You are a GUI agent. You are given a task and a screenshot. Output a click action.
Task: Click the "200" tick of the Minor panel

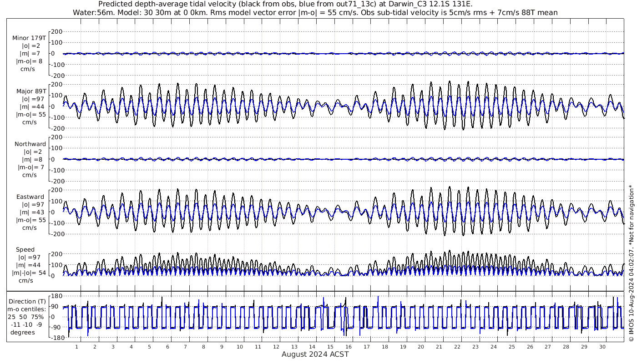coord(57,31)
